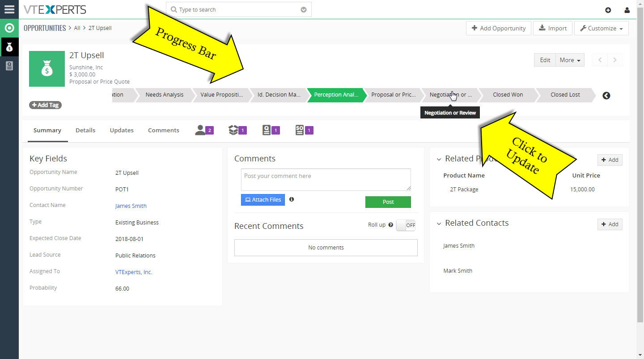The height and width of the screenshot is (359, 644).
Task: Open related Contacts tab with badge 2
Action: 204,130
